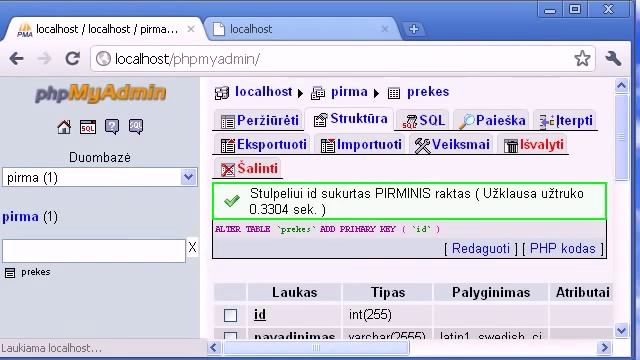Click the id field name link
This screenshot has width=640, height=360.
point(260,314)
